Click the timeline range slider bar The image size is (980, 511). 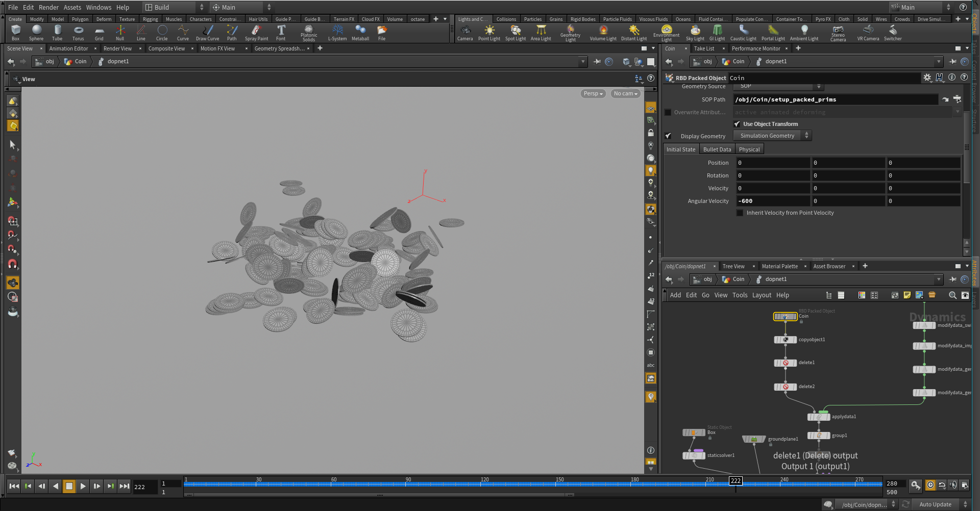(379, 495)
